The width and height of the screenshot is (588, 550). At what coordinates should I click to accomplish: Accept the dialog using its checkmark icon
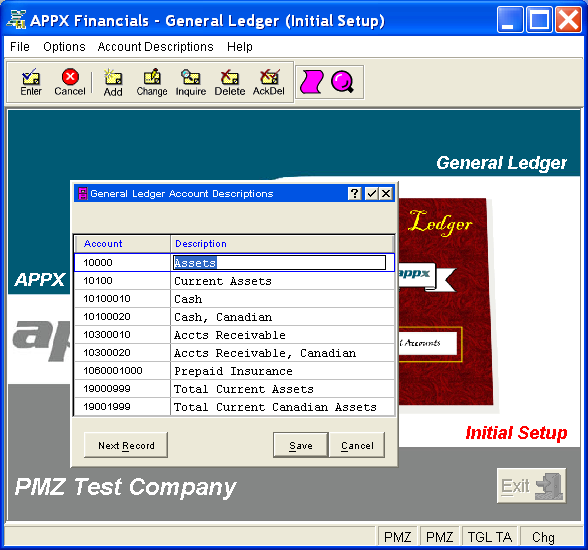[x=372, y=193]
